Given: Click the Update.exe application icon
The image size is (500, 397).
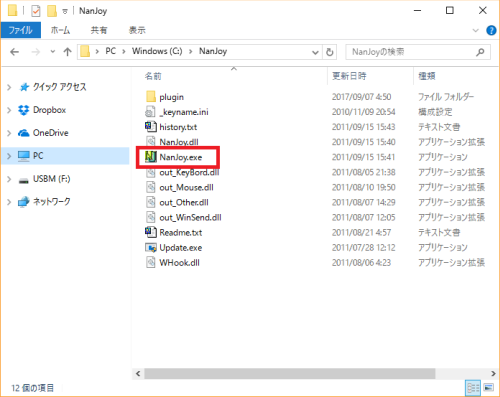Looking at the screenshot, I should pyautogui.click(x=151, y=247).
